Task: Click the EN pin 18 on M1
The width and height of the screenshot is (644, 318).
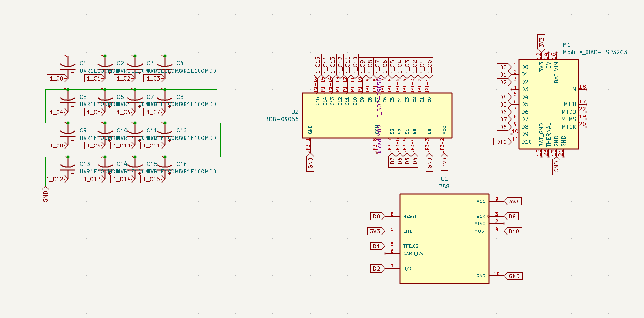Action: (x=582, y=89)
